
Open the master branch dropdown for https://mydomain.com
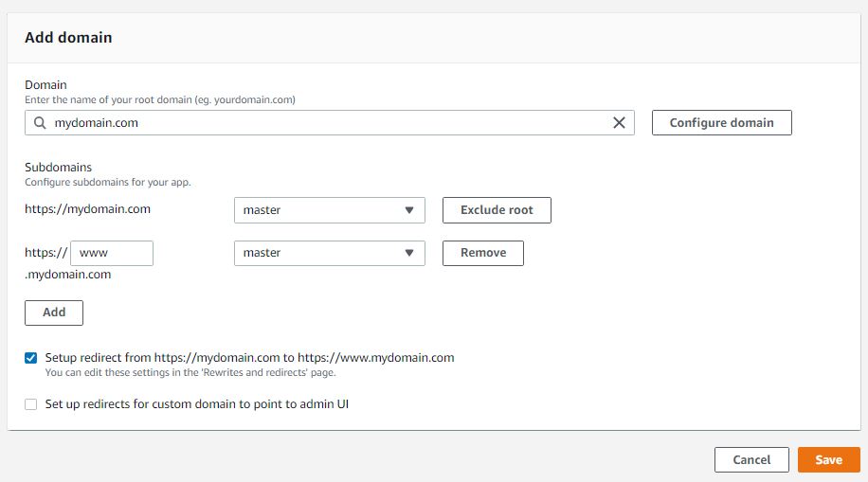click(x=330, y=210)
